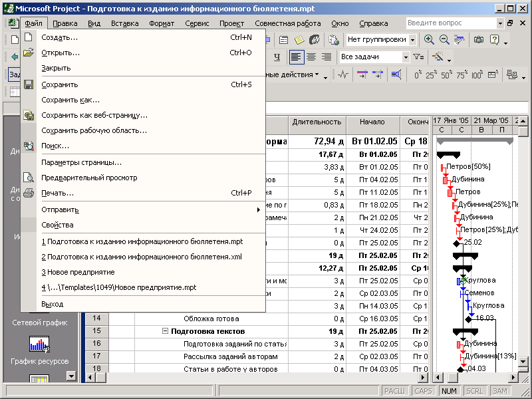Viewport: 532px width, 399px height.
Task: Click the Task Notes yellow note icon
Action: [299, 40]
